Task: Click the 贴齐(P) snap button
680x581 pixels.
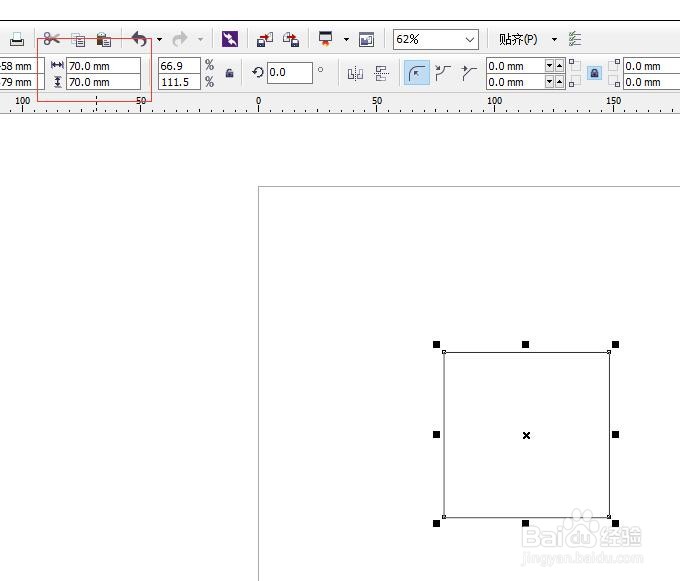Action: [x=518, y=39]
